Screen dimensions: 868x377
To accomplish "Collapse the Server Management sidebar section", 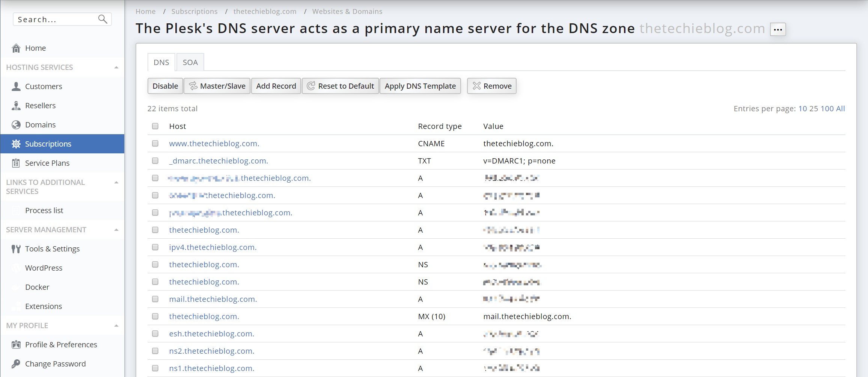I will pos(116,230).
